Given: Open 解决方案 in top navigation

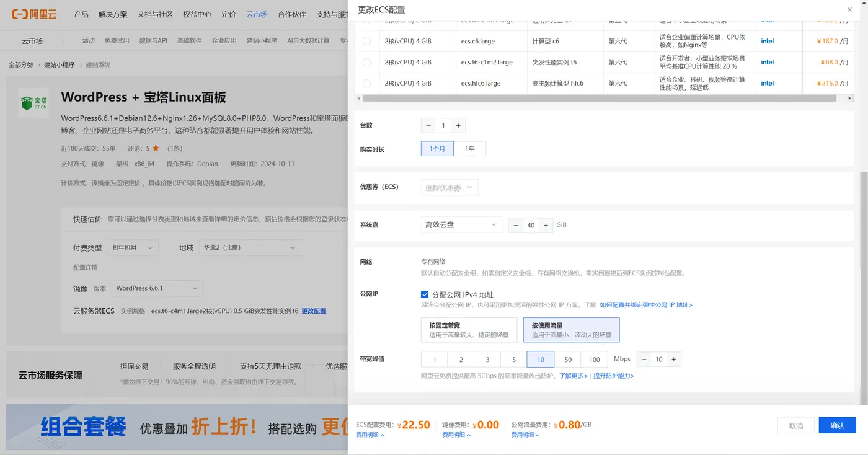Looking at the screenshot, I should point(113,14).
